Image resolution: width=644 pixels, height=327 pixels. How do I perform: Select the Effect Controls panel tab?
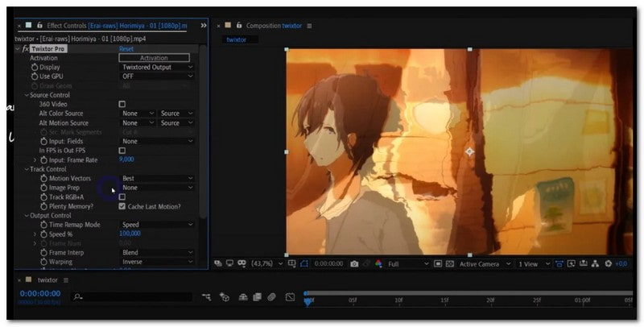117,26
